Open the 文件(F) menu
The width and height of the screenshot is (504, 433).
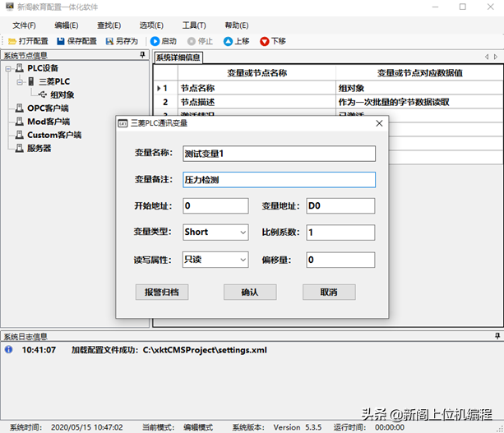coord(24,25)
